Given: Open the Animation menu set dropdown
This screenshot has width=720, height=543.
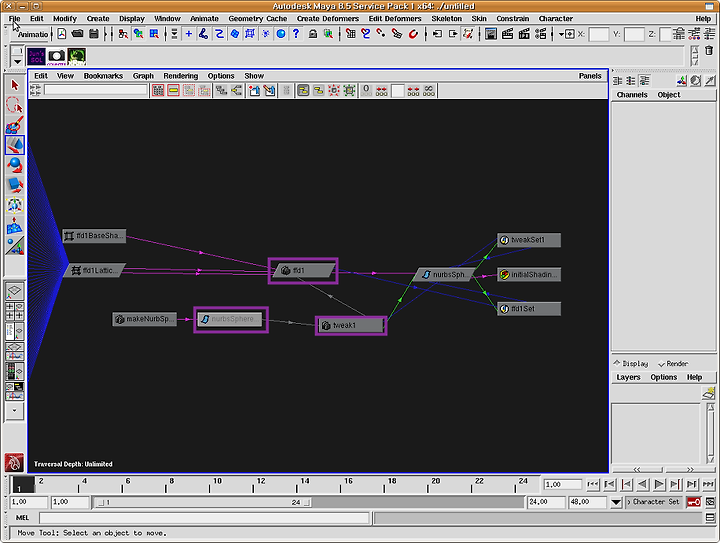Looking at the screenshot, I should coord(33,34).
